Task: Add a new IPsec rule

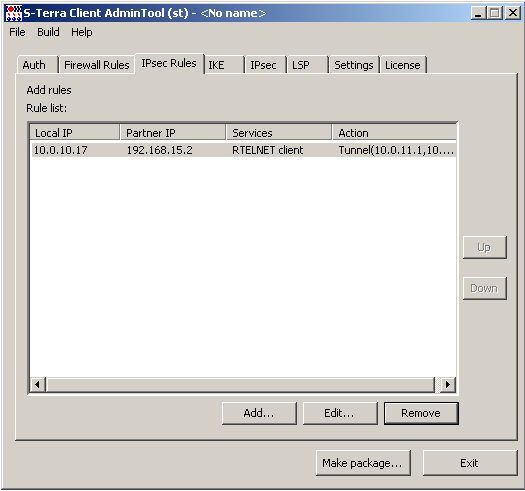Action: pyautogui.click(x=259, y=413)
